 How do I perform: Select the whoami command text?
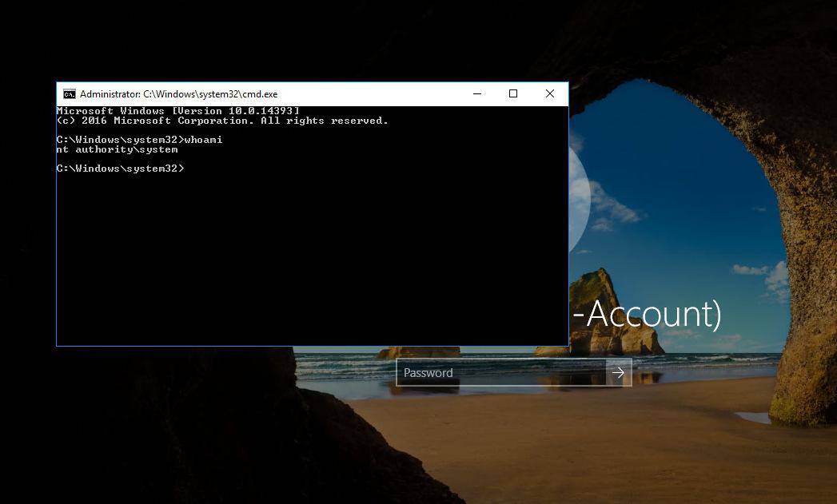[205, 139]
